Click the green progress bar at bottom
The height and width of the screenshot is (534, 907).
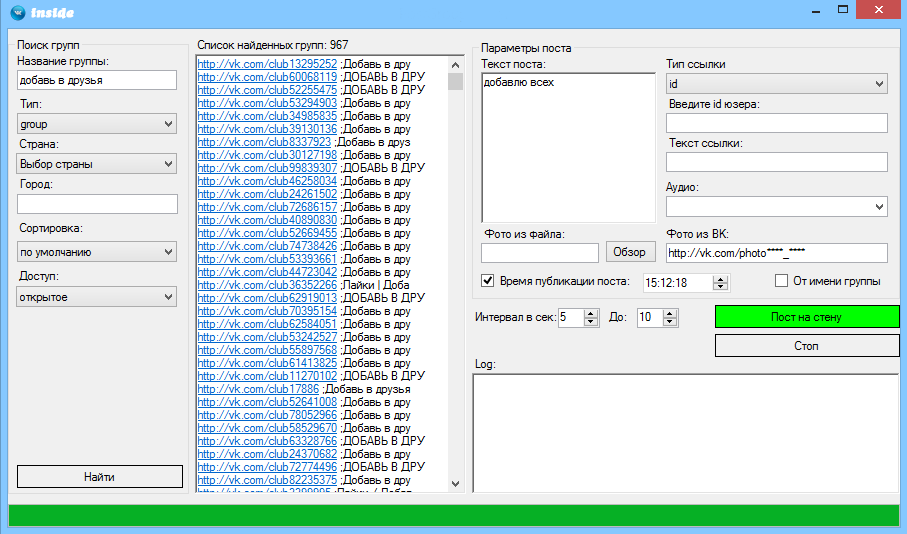coord(454,515)
